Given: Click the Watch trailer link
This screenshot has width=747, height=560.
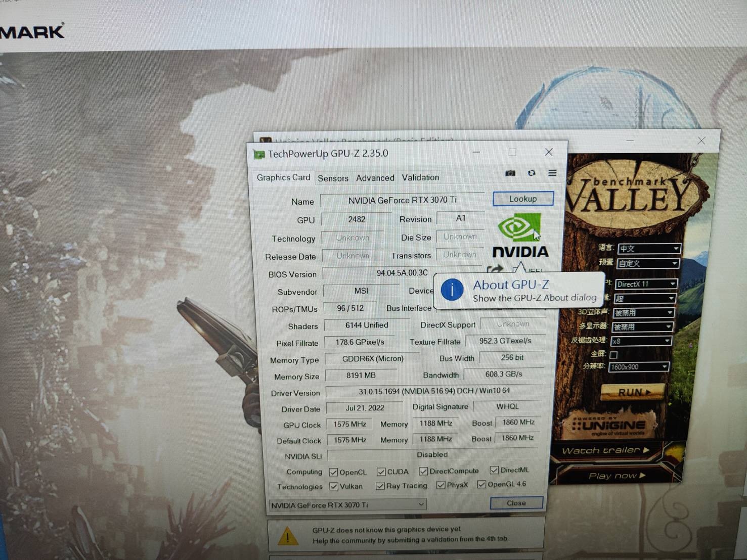Looking at the screenshot, I should coord(605,450).
